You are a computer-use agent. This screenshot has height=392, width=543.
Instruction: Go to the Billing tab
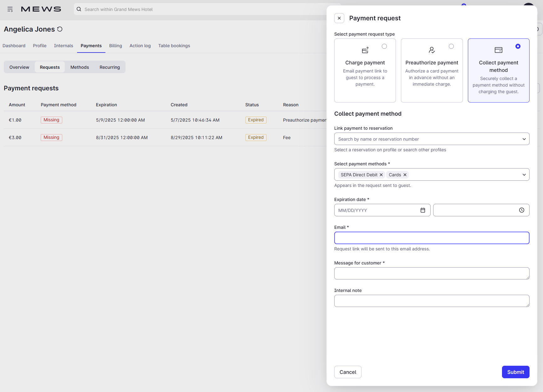[x=115, y=46]
